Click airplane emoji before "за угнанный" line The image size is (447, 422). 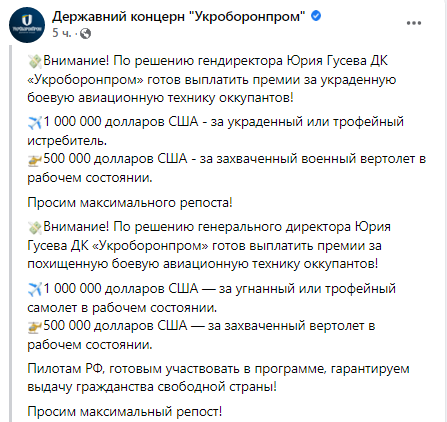pos(35,289)
